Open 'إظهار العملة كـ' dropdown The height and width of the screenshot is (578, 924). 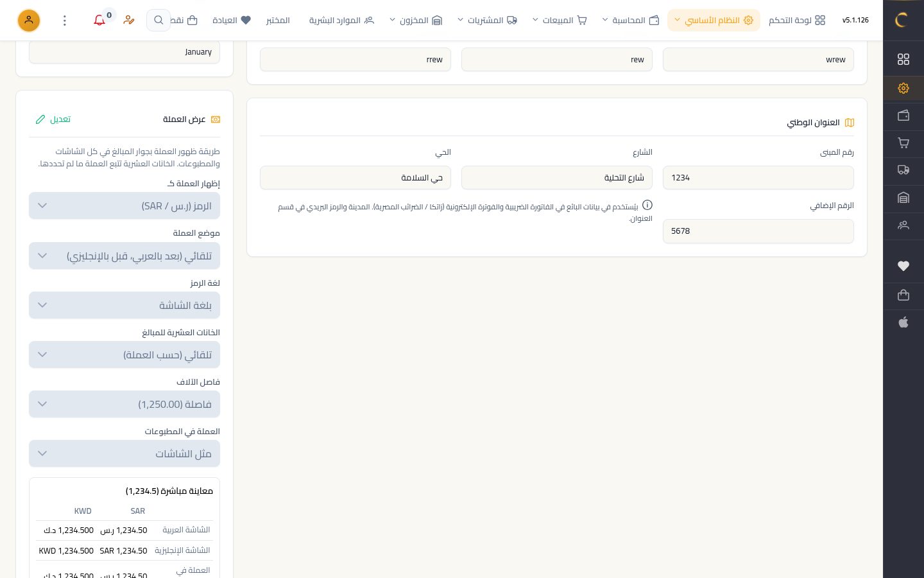124,206
